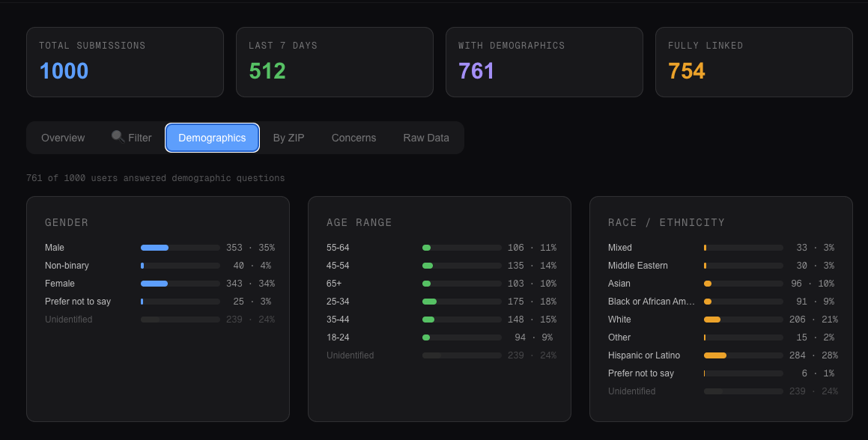Click the White ethnicity progress bar
Screen dimensions: 868x440
pos(744,320)
